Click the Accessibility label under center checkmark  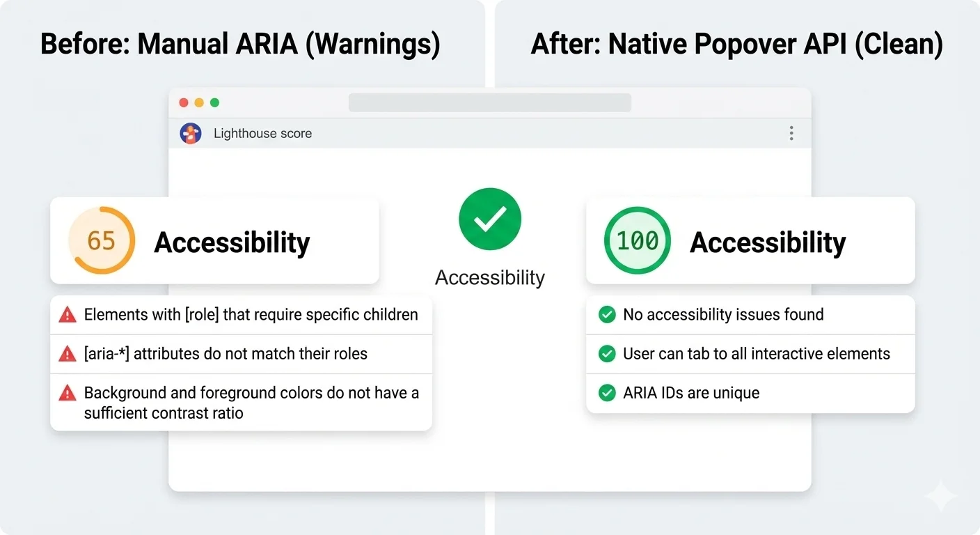(x=490, y=277)
